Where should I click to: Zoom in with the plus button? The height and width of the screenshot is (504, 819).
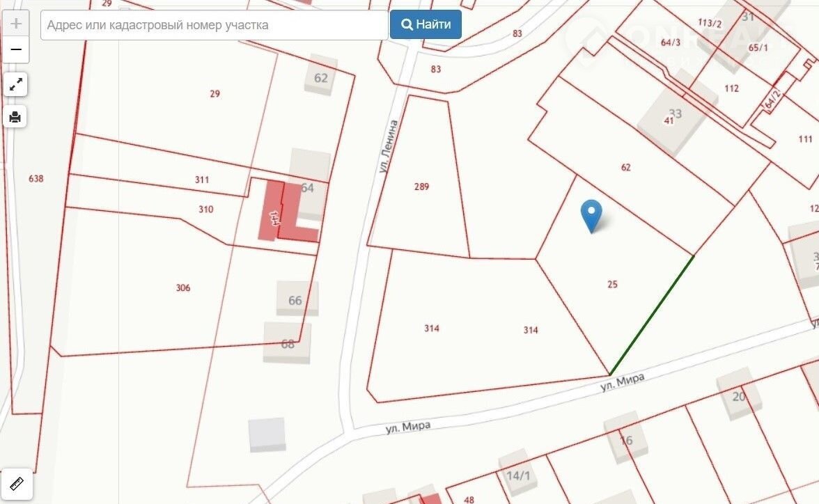coord(16,24)
